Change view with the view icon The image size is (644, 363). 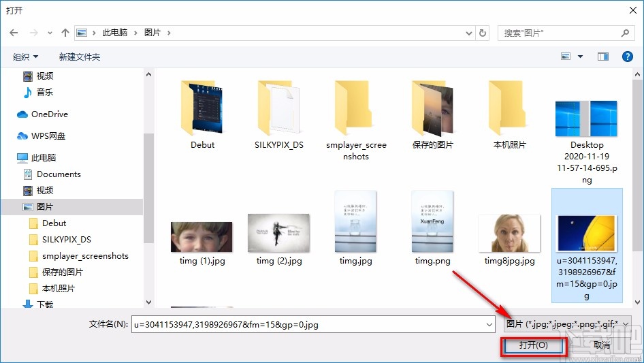point(566,57)
